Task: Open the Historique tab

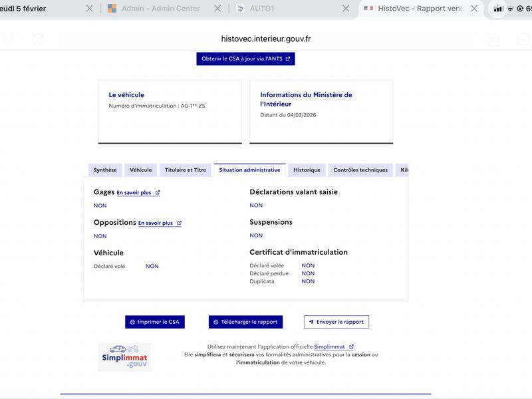Action: click(x=307, y=170)
